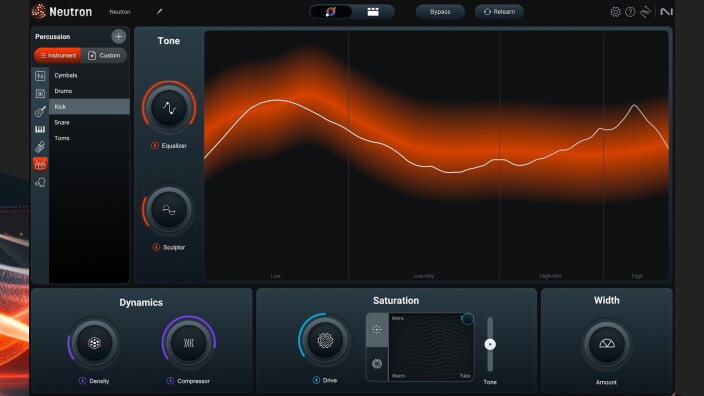This screenshot has height=396, width=704.
Task: Click the Equalizer knob
Action: pos(169,108)
